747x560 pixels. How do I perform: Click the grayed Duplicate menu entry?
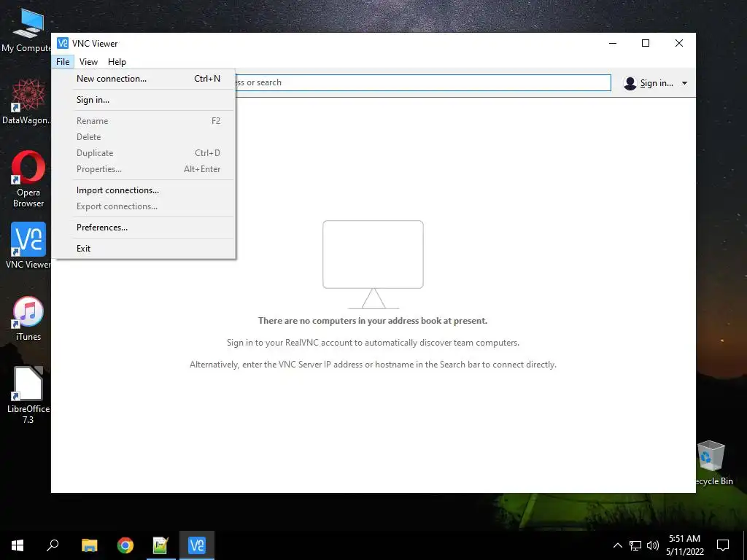(x=144, y=153)
